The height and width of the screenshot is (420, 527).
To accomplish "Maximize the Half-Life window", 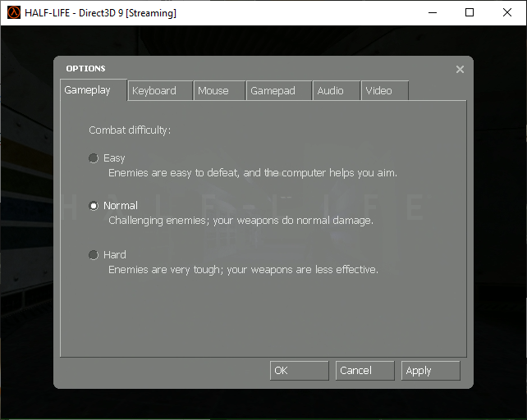I will pyautogui.click(x=470, y=12).
